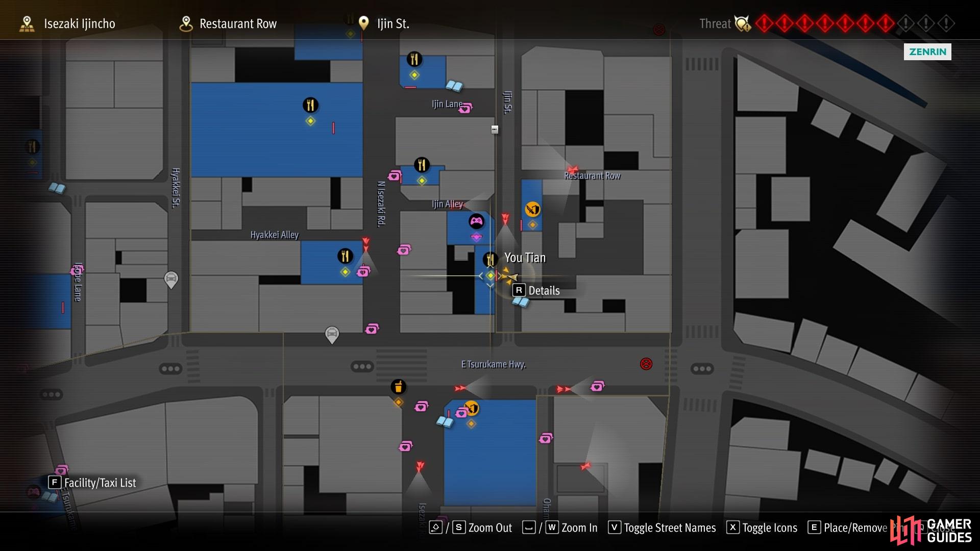Click red arrow marker near Restaurant Row label
The height and width of the screenshot is (551, 980).
click(572, 169)
